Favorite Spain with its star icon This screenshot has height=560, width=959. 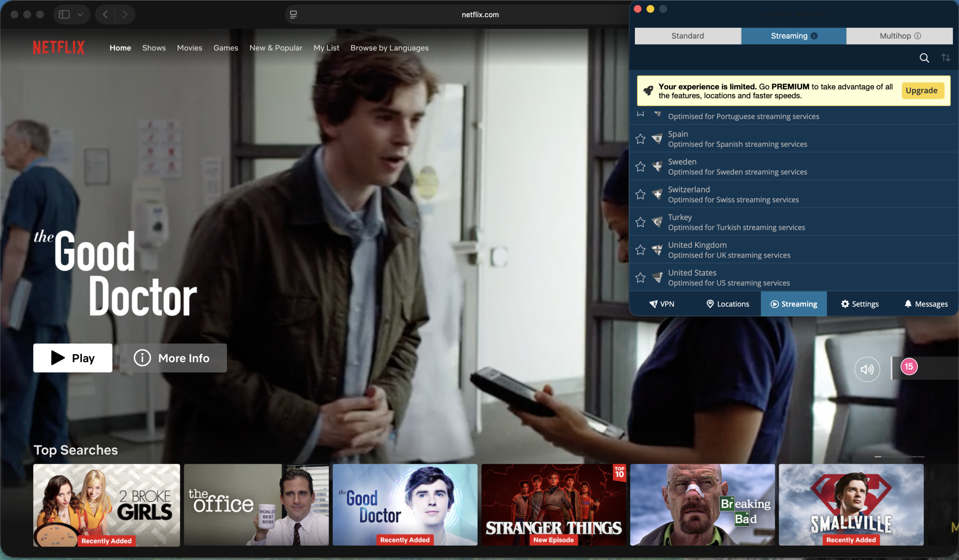point(641,139)
